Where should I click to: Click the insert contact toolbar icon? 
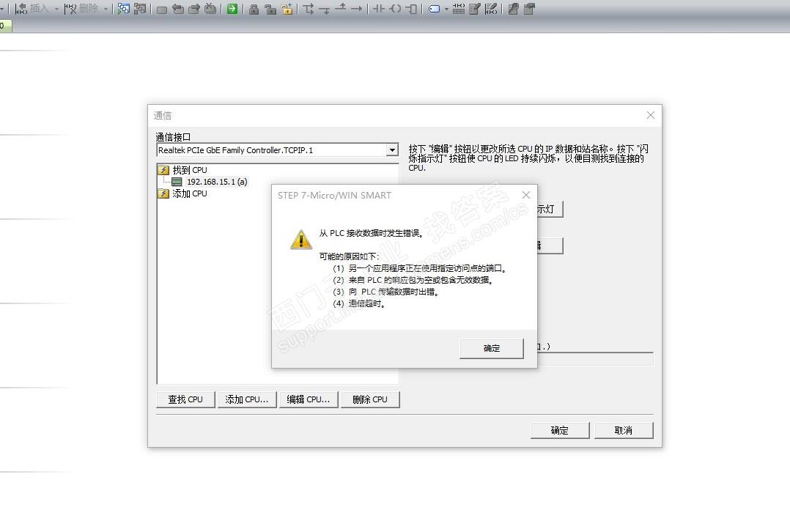[379, 9]
